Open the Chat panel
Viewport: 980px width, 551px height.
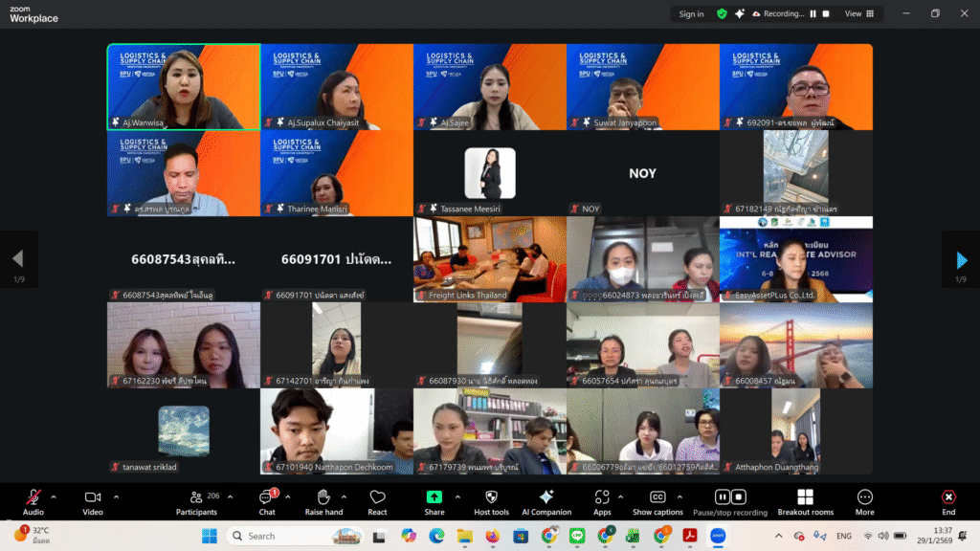[267, 498]
